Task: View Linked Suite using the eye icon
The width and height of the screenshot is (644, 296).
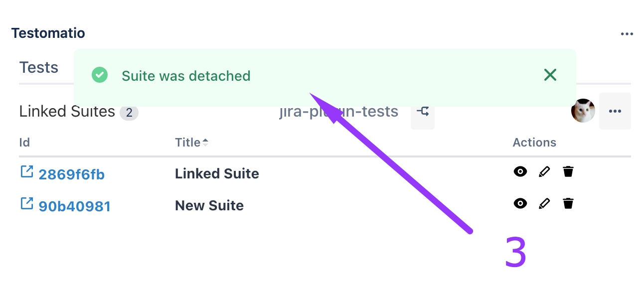Action: (520, 172)
